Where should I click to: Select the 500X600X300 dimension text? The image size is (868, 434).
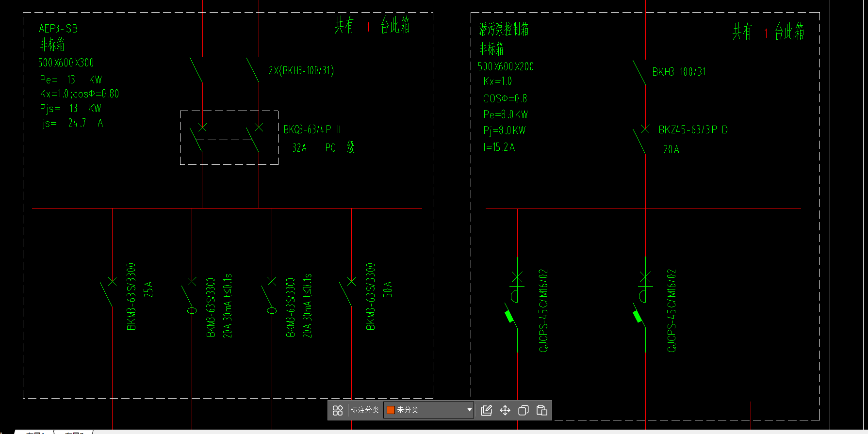pos(66,63)
